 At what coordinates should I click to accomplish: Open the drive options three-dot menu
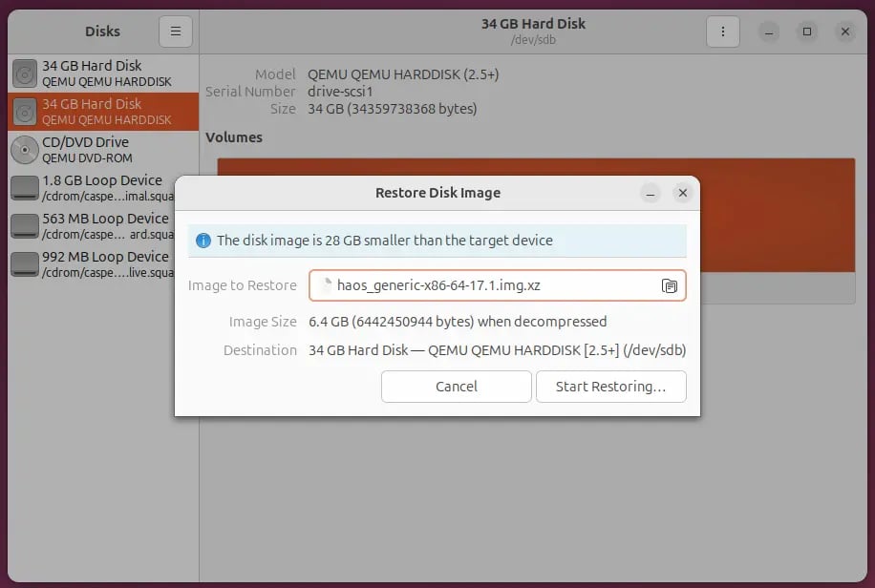723,31
